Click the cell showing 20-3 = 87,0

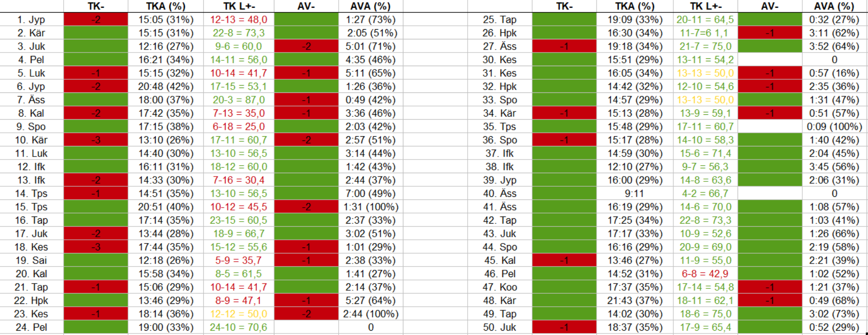[x=238, y=100]
